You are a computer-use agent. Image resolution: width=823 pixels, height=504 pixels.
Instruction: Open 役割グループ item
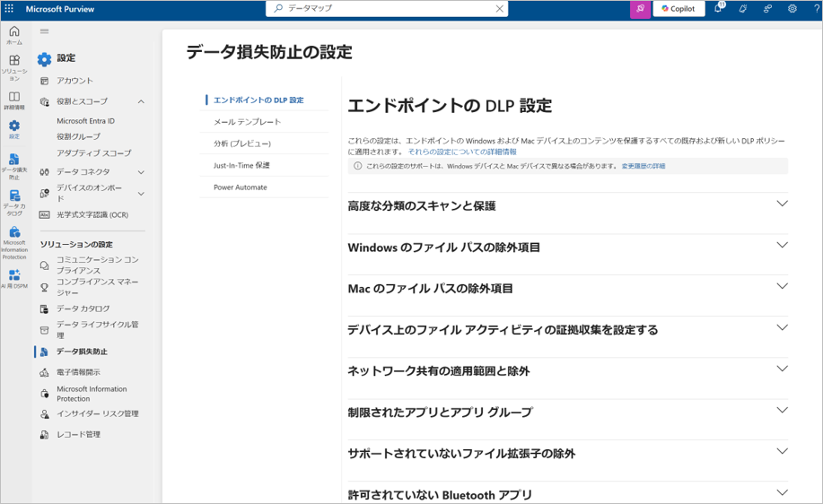[78, 136]
